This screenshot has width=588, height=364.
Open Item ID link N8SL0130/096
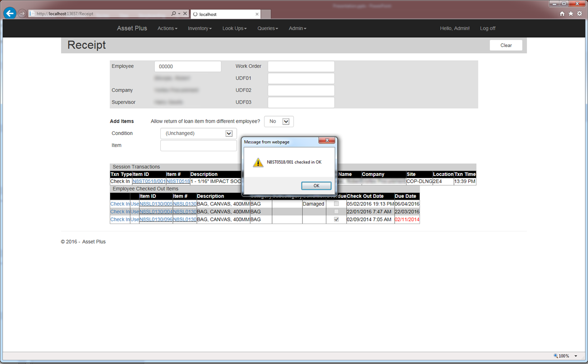click(x=156, y=219)
